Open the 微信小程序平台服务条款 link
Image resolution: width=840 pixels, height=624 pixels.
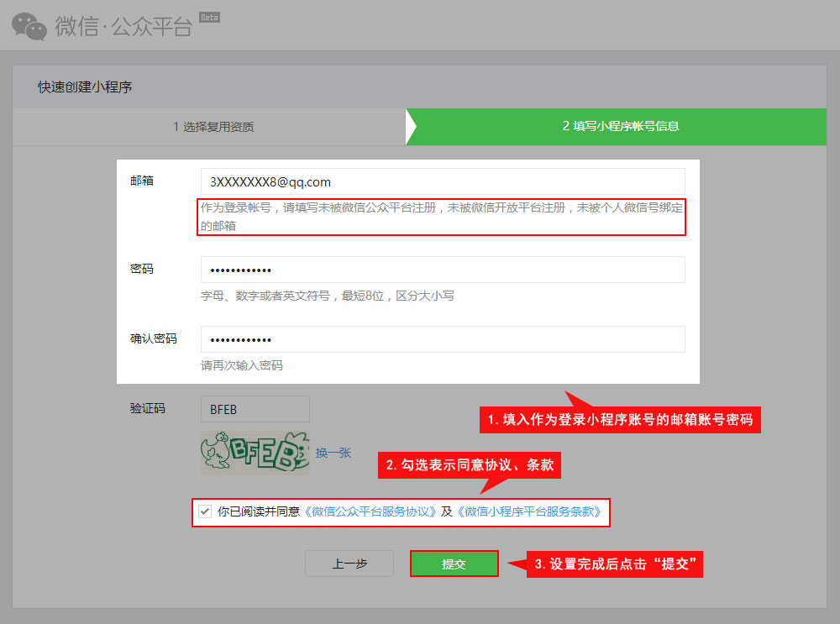pos(529,511)
